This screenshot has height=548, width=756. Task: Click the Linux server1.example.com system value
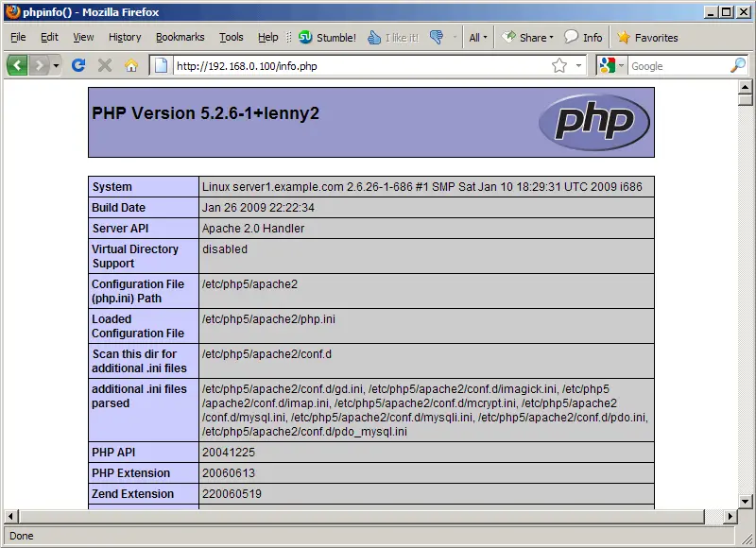[x=421, y=186]
